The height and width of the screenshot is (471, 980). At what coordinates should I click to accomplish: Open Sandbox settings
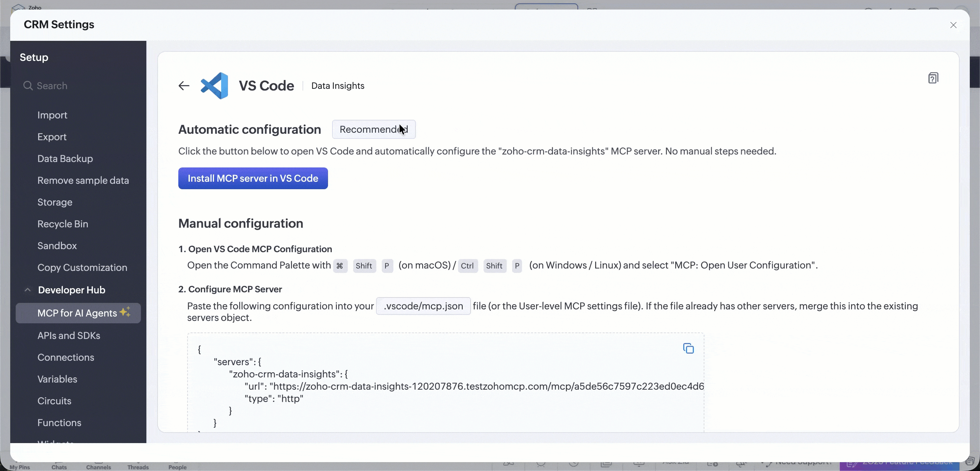coord(57,246)
